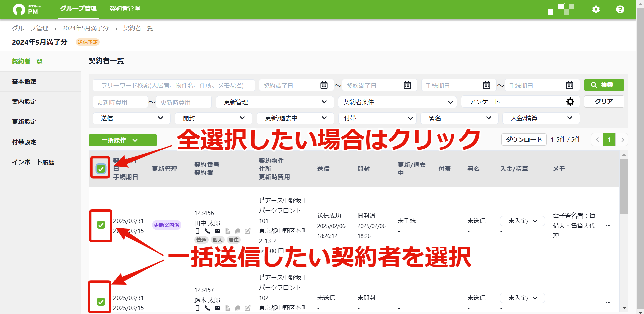Open more options for contract 123457 row

[608, 303]
